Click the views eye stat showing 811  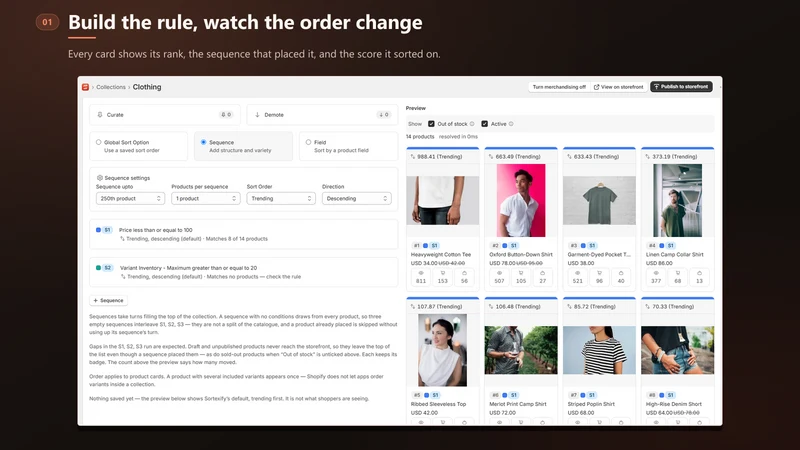421,277
